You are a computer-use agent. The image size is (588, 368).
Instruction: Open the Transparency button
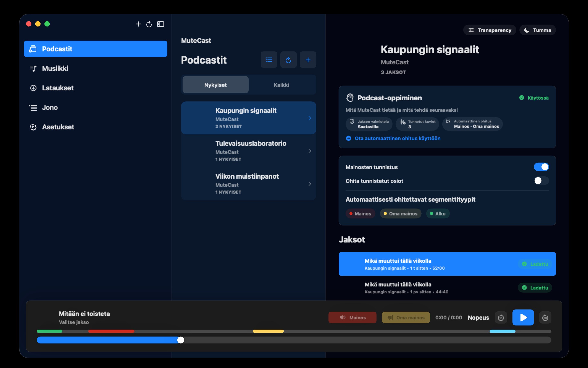coord(490,30)
